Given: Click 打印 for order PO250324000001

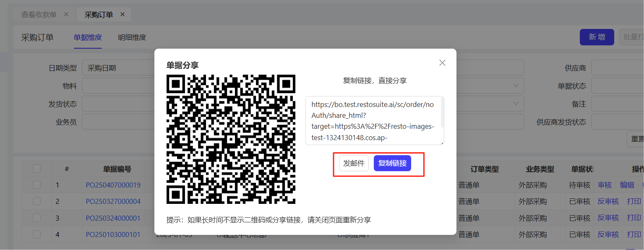Looking at the screenshot, I should point(634,218).
